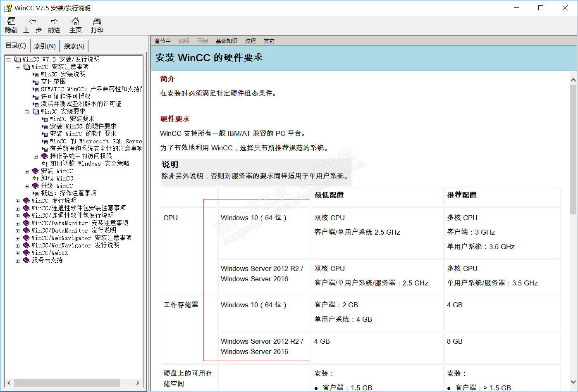Click the right arrow of the tree pane scrollbar
Image resolution: width=578 pixels, height=392 pixels.
pyautogui.click(x=138, y=383)
